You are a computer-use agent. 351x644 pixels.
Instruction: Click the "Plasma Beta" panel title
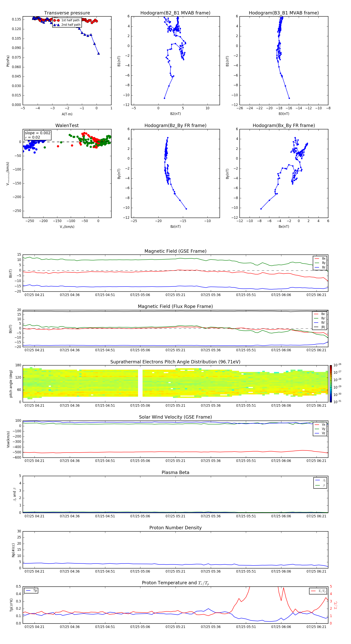[175, 473]
